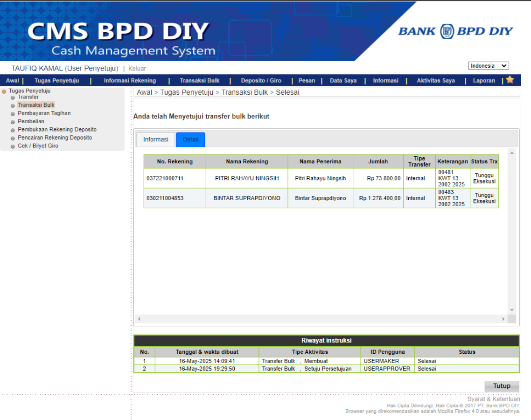Click the horizontal scroll left arrow
The image size is (531, 420).
(x=139, y=319)
